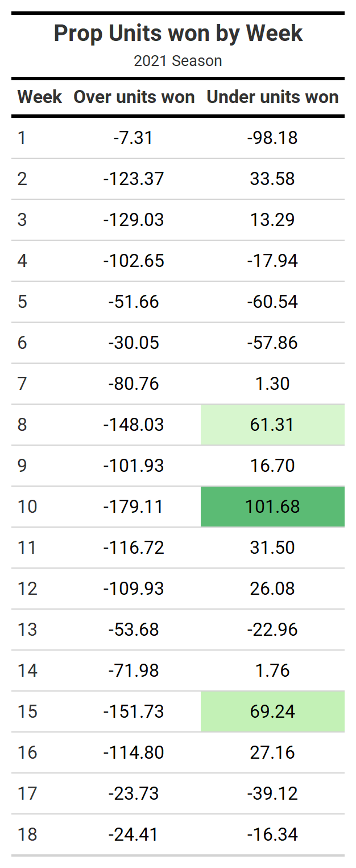The height and width of the screenshot is (868, 356).
Task: Select the light green 61.31 cell
Action: click(x=272, y=425)
